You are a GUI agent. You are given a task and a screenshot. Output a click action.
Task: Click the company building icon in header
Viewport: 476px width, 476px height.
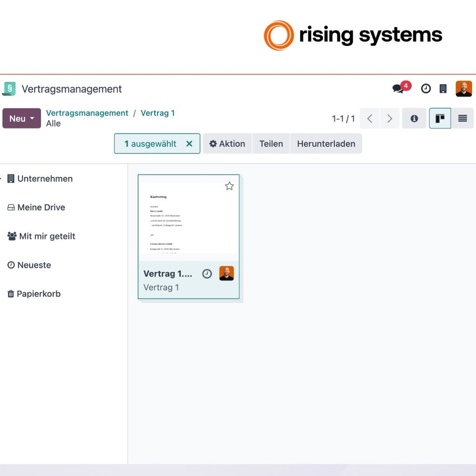coord(443,89)
